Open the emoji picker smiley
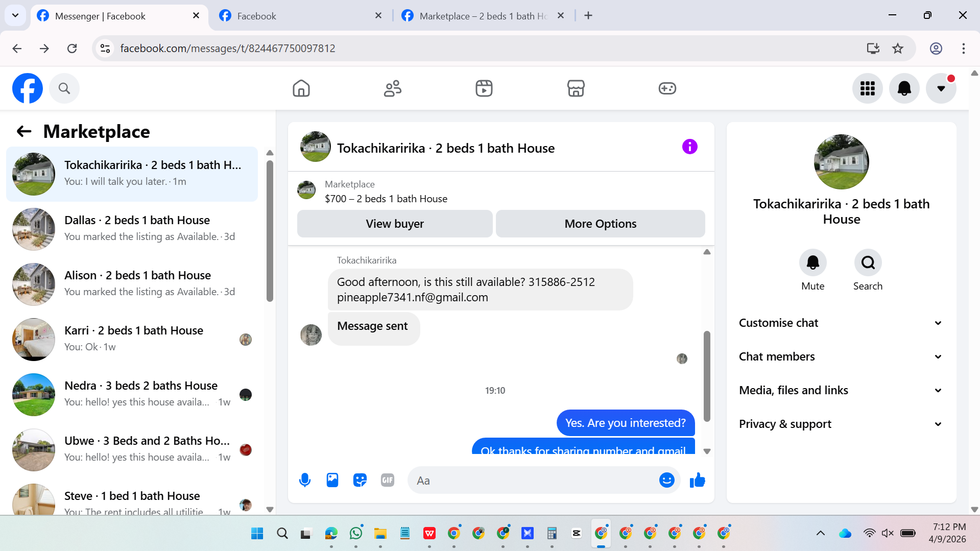This screenshot has height=551, width=980. pos(666,480)
